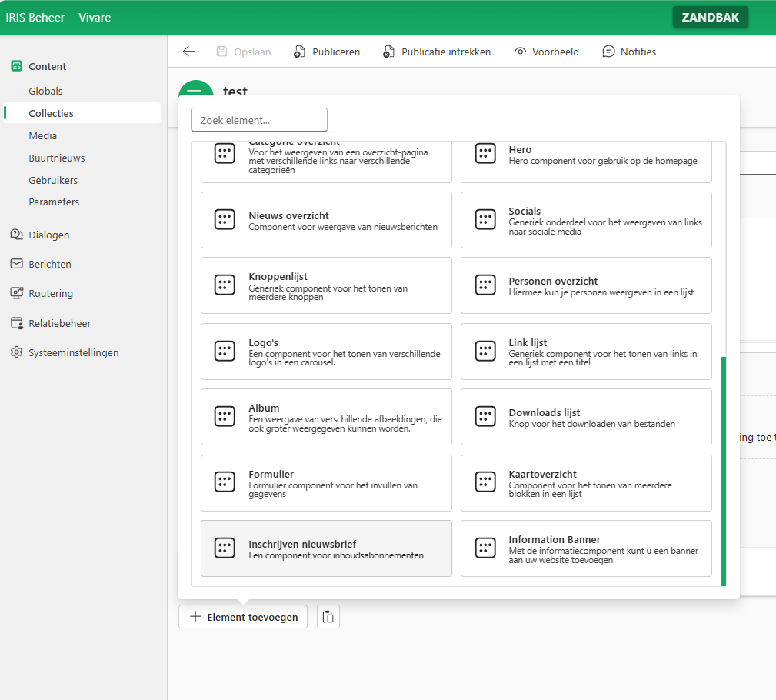This screenshot has width=776, height=700.
Task: Click the back arrow icon in toolbar
Action: (x=188, y=52)
